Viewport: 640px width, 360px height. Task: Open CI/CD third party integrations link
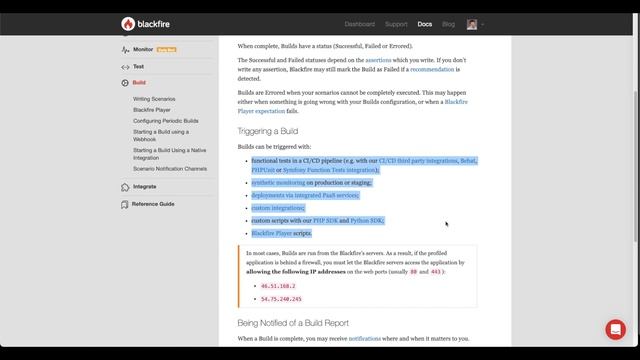tap(418, 161)
